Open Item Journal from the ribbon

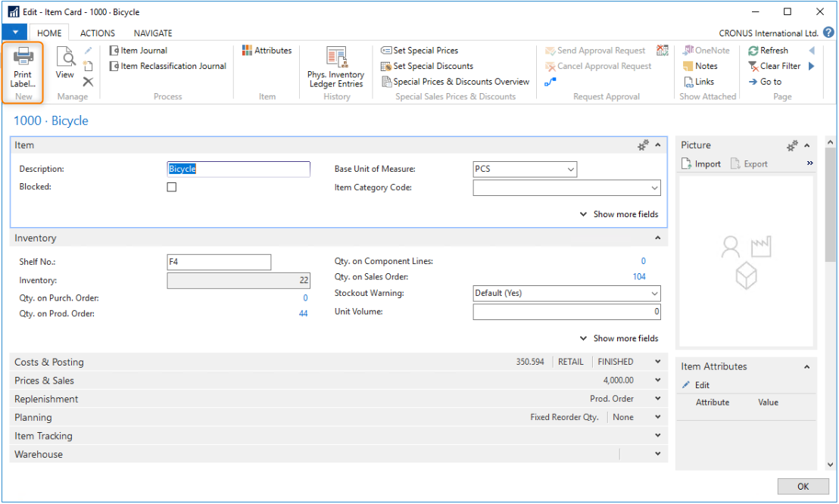click(x=139, y=50)
